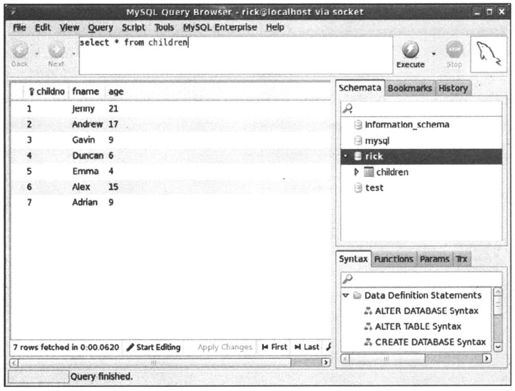This screenshot has height=391, width=515.
Task: Click the ALTER TABLE Syntax icon
Action: [x=368, y=327]
